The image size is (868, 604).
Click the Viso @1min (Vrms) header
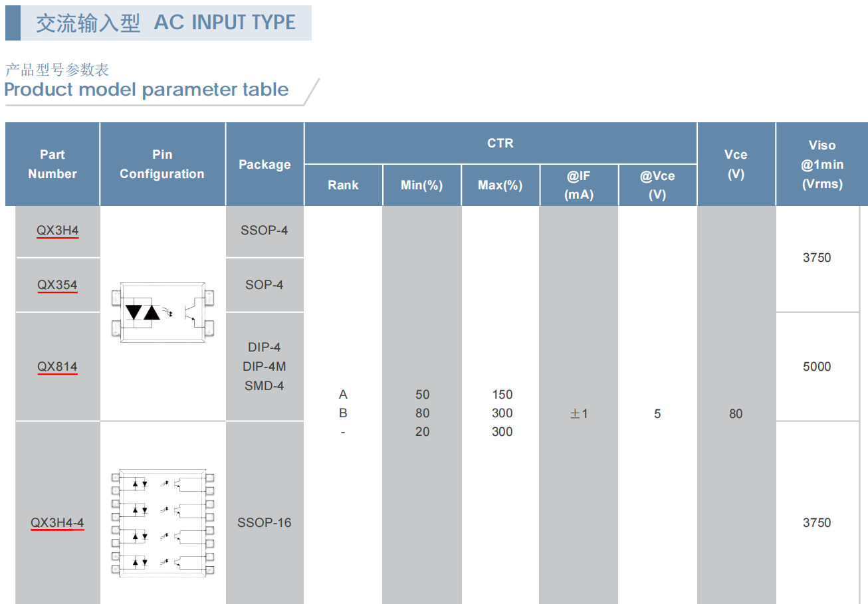coord(822,164)
